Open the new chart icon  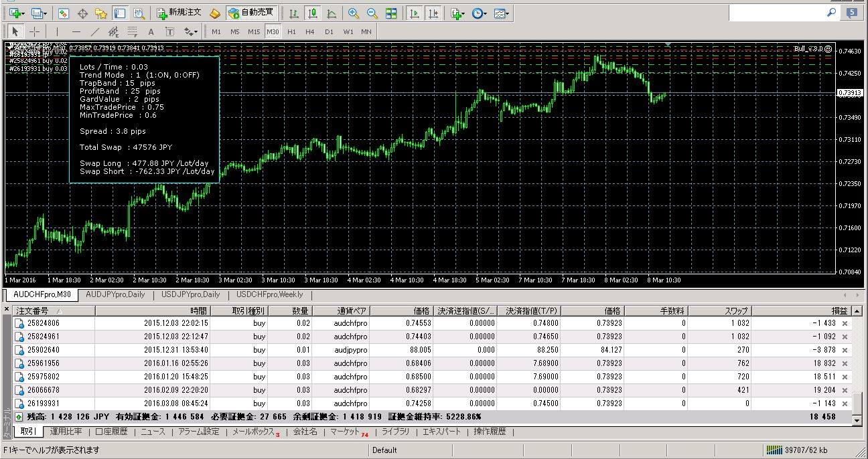(16, 13)
